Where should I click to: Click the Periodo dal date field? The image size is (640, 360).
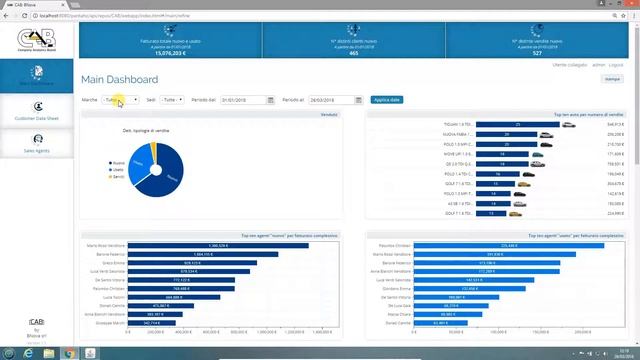(243, 100)
